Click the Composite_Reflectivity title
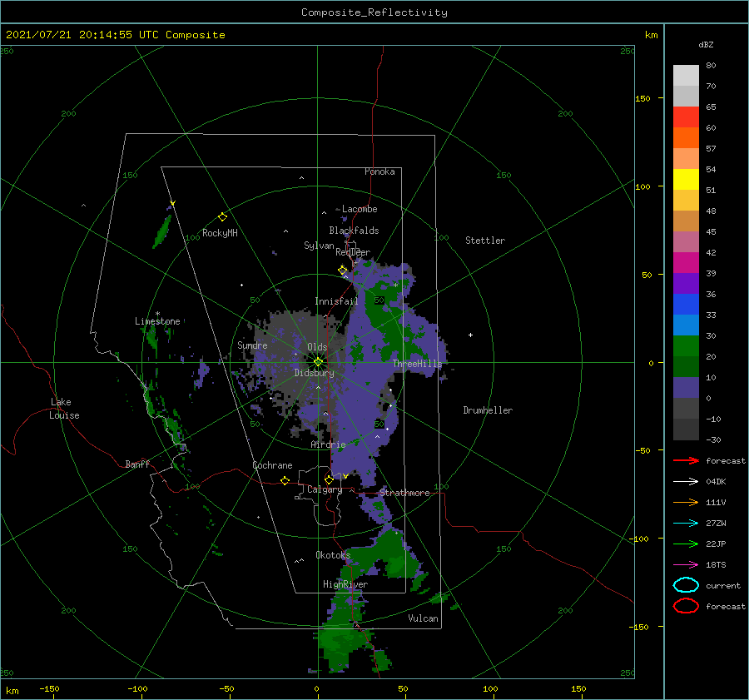 pyautogui.click(x=374, y=12)
